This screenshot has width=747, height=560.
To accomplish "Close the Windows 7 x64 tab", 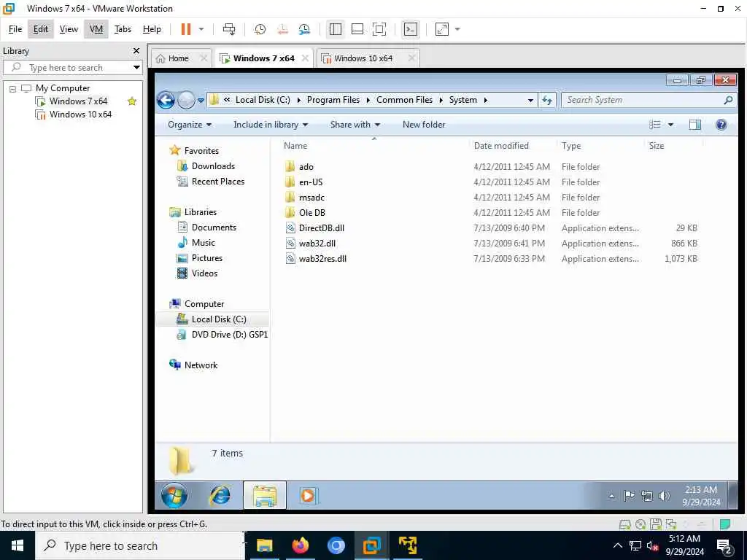I will [x=305, y=58].
